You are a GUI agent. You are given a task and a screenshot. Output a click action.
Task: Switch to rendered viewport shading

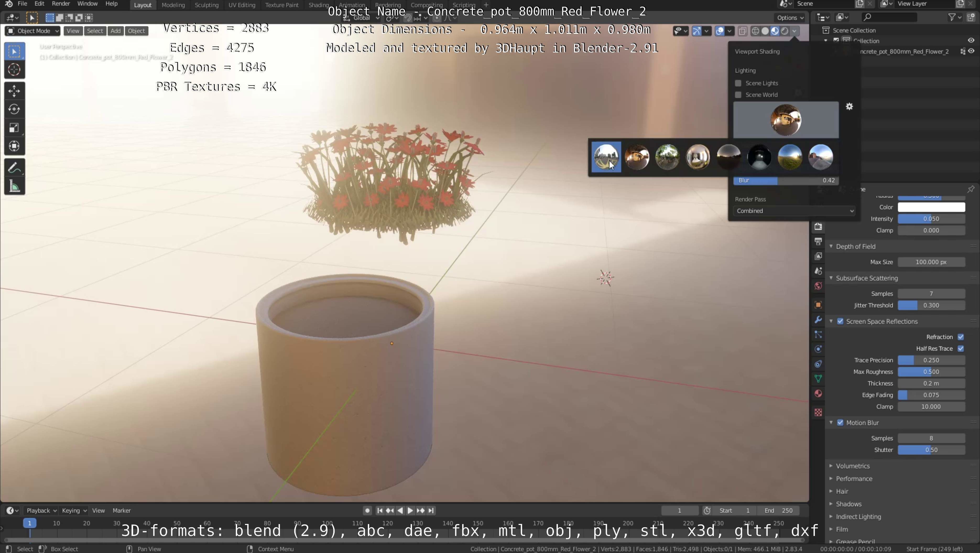point(785,31)
